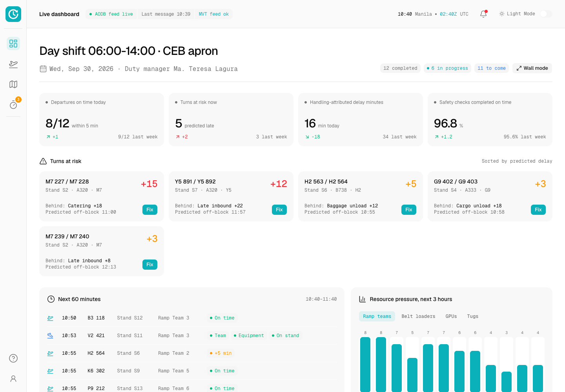Click the arrival icon on the V2 421 row
The height and width of the screenshot is (392, 565).
50,336
